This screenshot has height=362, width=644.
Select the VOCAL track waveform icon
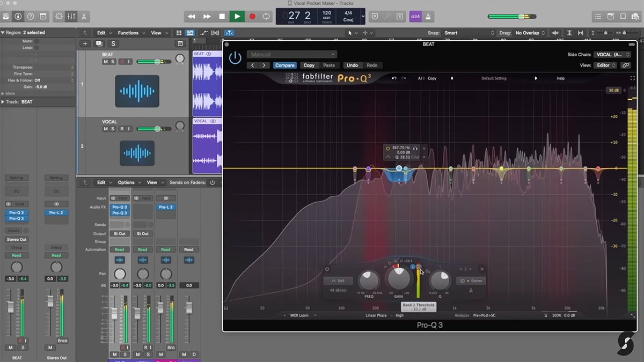[x=137, y=153]
